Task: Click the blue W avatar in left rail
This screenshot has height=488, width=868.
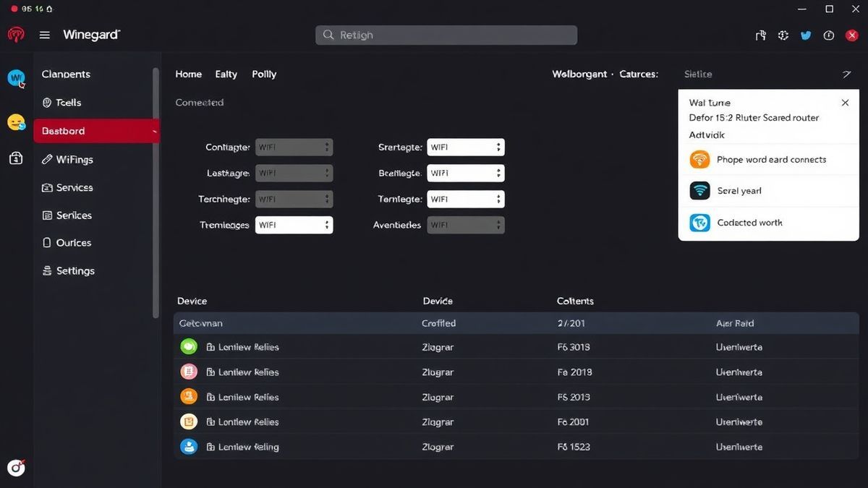Action: click(16, 77)
